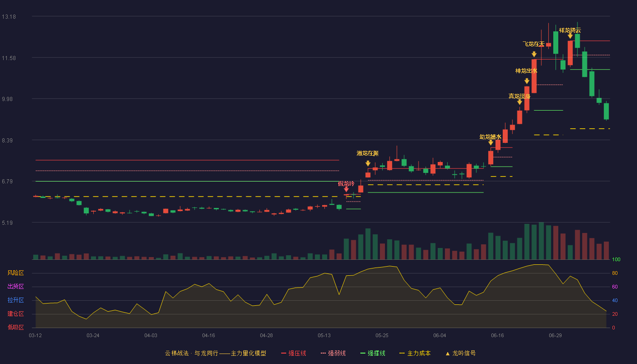Viewport: 637px width, 364px height.
Task: Click the 03-12 date label
Action: tap(35, 335)
